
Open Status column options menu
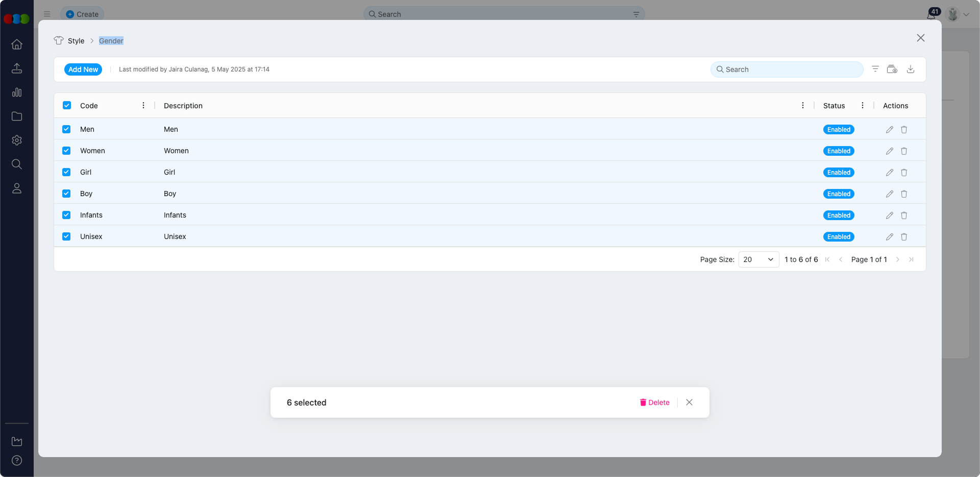coord(863,106)
